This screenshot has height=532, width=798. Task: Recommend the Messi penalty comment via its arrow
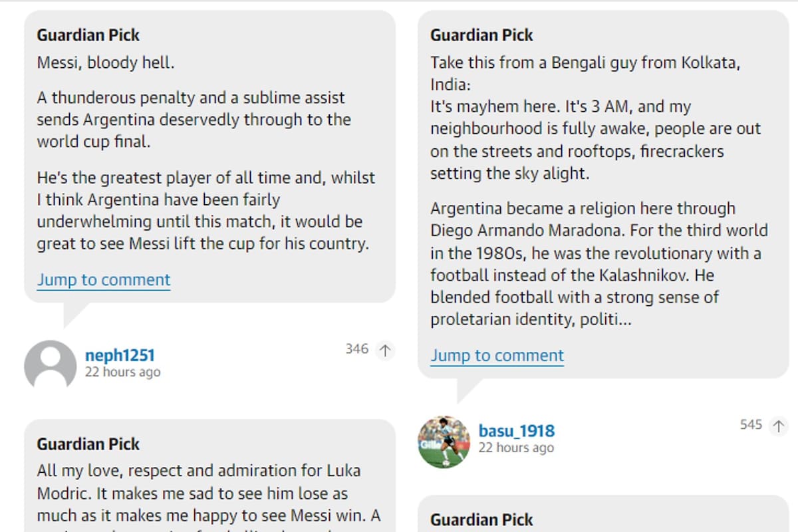pyautogui.click(x=384, y=349)
